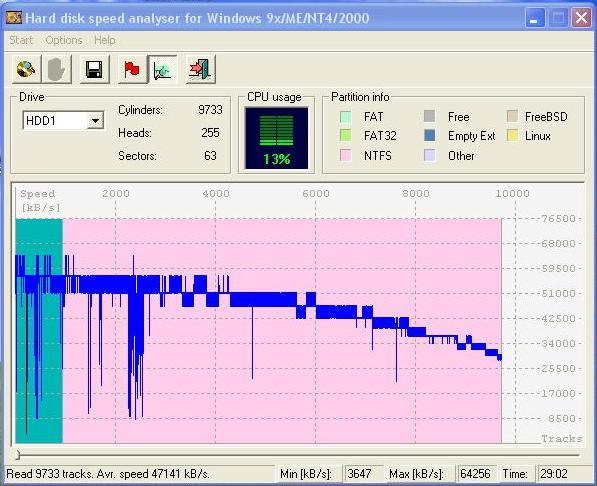597x486 pixels.
Task: Click the exit door toolbar icon
Action: [201, 69]
